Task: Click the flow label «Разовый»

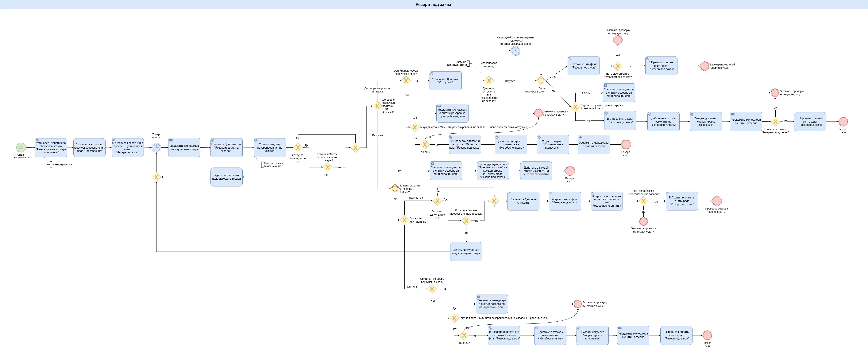Action: (x=377, y=135)
